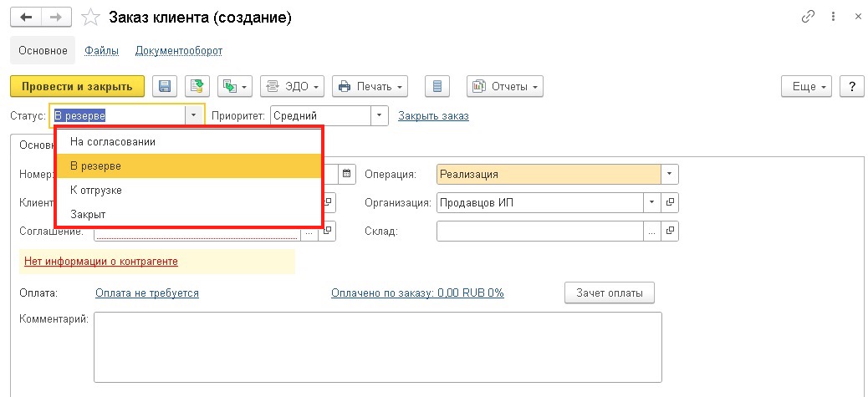Post document with green arrow sheet icon
Viewport: 868px width, 397px height.
(x=197, y=86)
